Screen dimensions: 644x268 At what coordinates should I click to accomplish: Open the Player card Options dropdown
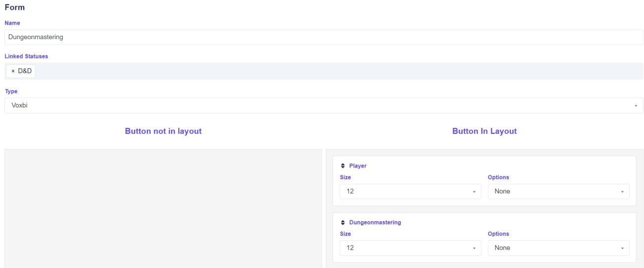pos(558,192)
